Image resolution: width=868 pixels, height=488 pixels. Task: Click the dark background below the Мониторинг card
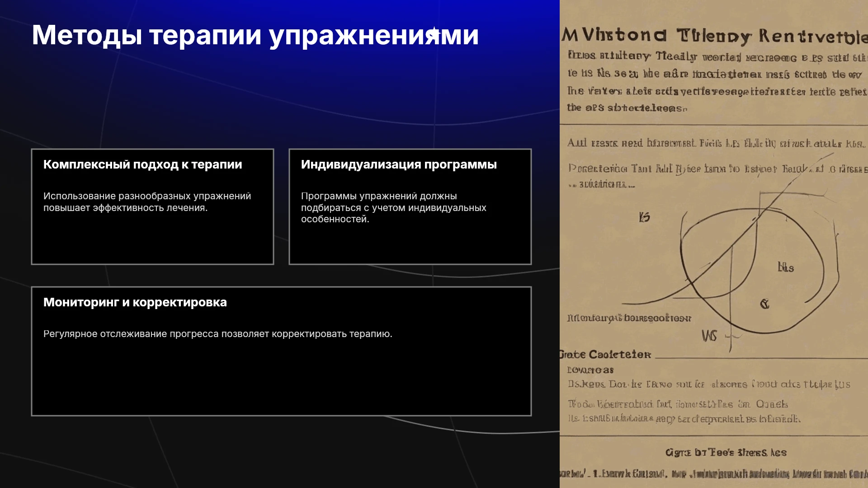click(x=280, y=452)
